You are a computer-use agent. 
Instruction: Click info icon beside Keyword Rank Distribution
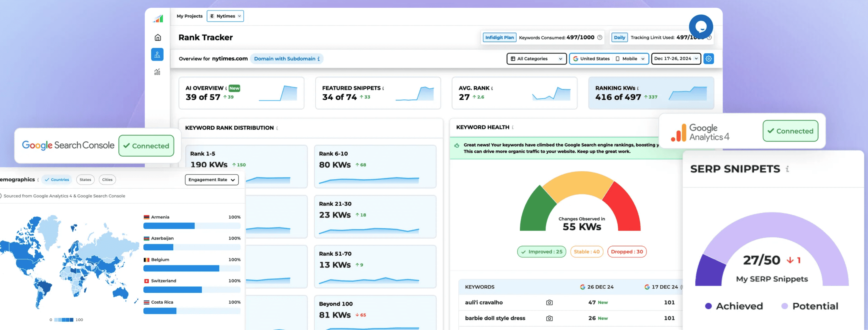[277, 128]
